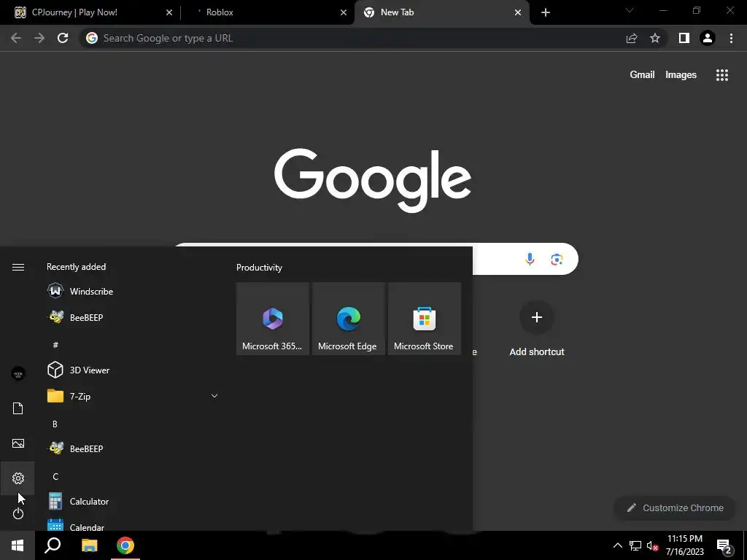Open Gmail link
The height and width of the screenshot is (560, 747).
642,75
